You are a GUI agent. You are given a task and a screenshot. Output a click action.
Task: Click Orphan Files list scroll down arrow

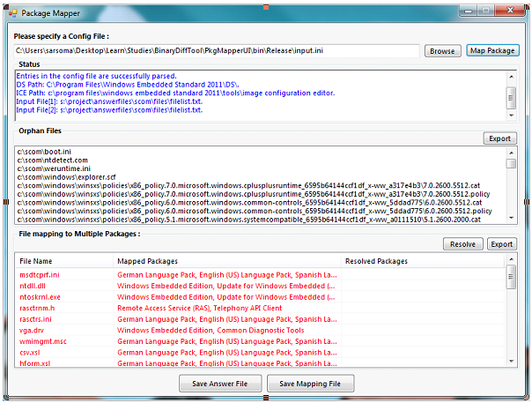click(511, 218)
